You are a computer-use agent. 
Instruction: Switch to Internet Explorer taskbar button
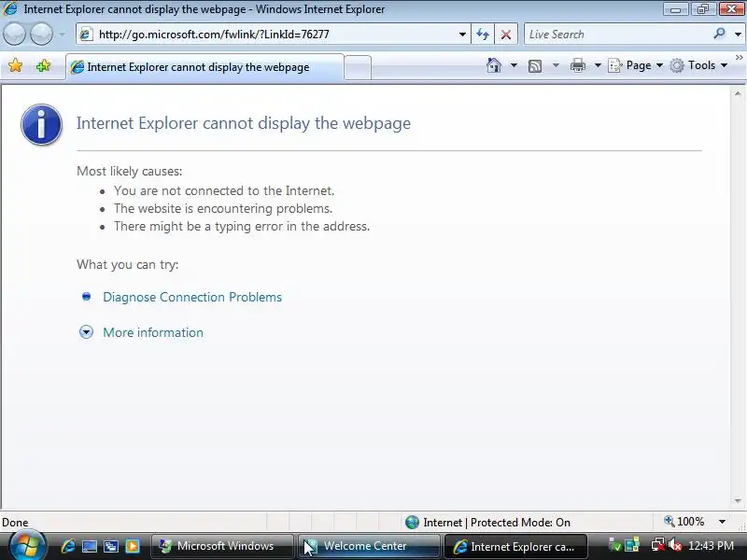click(515, 546)
